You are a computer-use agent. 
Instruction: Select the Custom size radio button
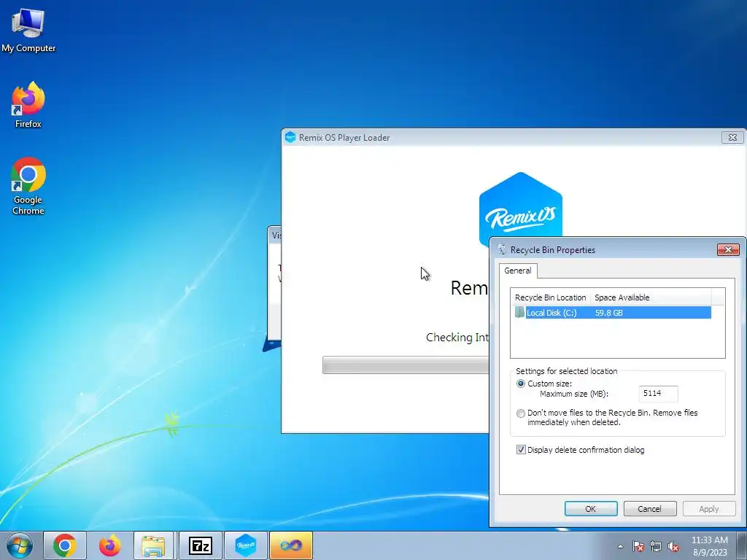click(x=521, y=384)
